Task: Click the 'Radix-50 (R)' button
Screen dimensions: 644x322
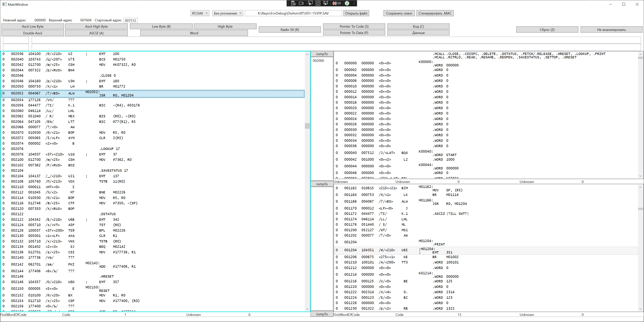Action: 290,30
